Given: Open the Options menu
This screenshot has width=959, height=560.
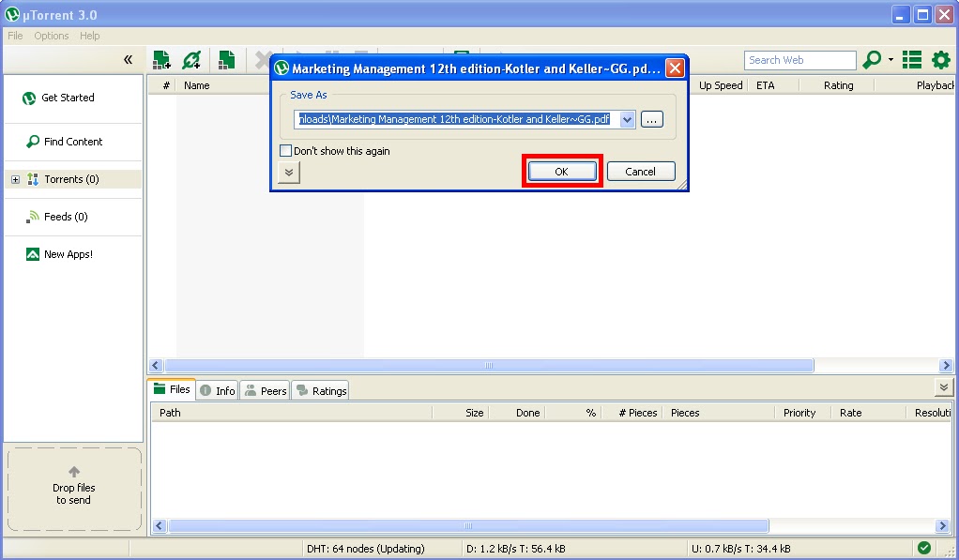Looking at the screenshot, I should [52, 36].
